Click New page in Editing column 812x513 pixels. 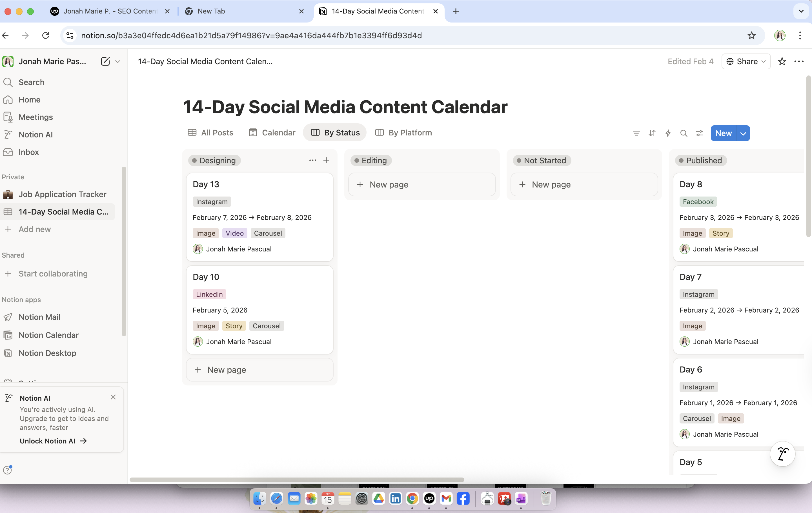click(421, 185)
